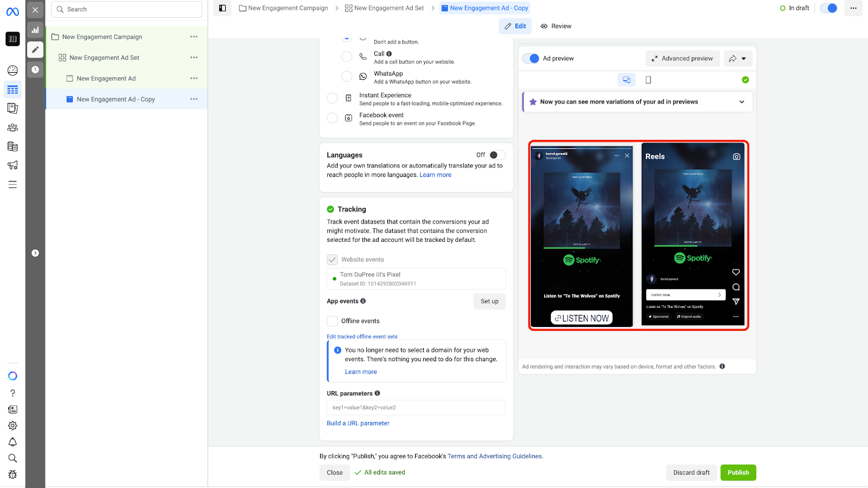The image size is (868, 488).
Task: Open the performance chart icon in the dark sidebar
Action: (x=35, y=30)
